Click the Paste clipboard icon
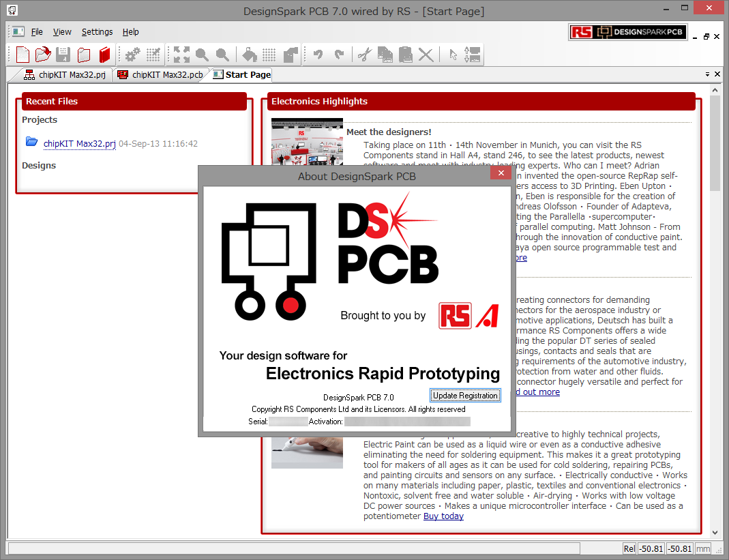The width and height of the screenshot is (729, 560). 405,55
